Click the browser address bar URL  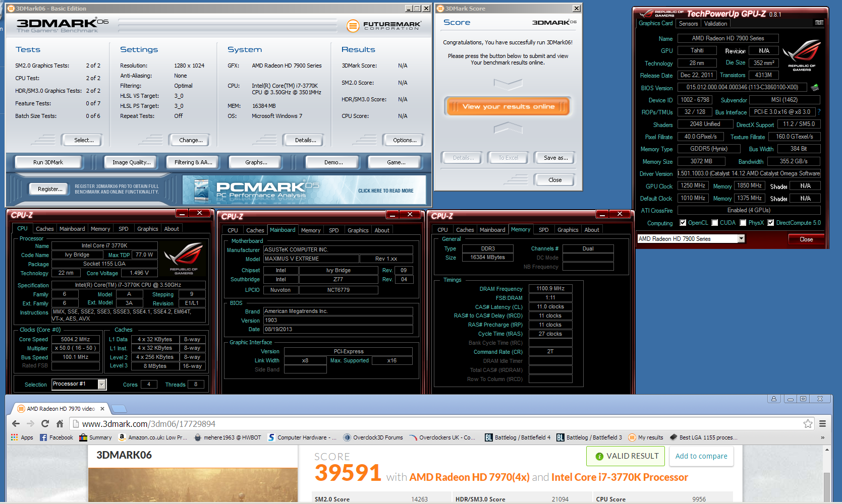point(149,424)
